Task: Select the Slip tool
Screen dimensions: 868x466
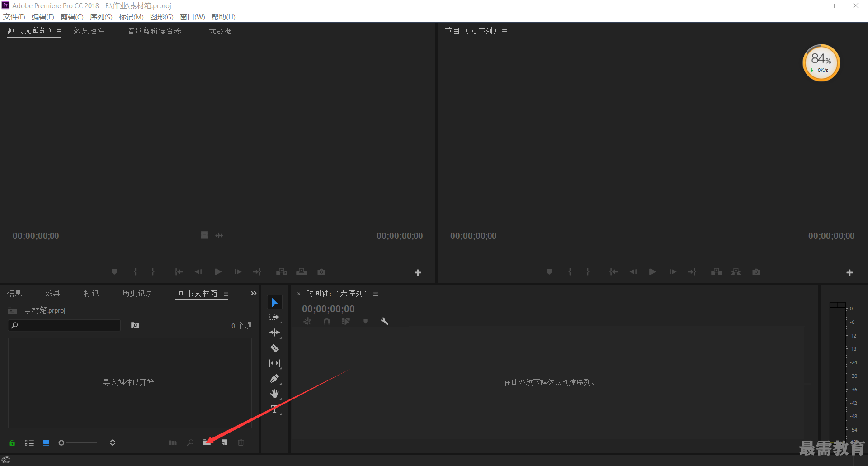Action: 274,363
